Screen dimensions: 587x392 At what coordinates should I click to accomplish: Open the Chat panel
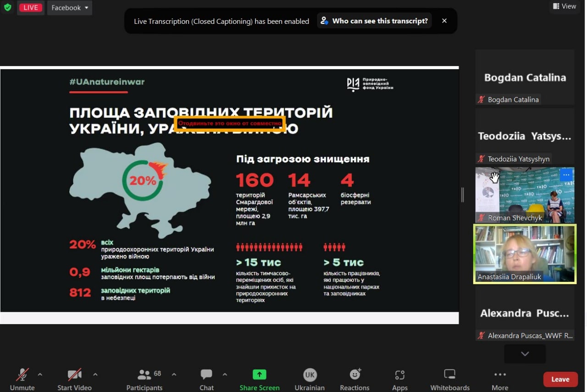pyautogui.click(x=206, y=379)
